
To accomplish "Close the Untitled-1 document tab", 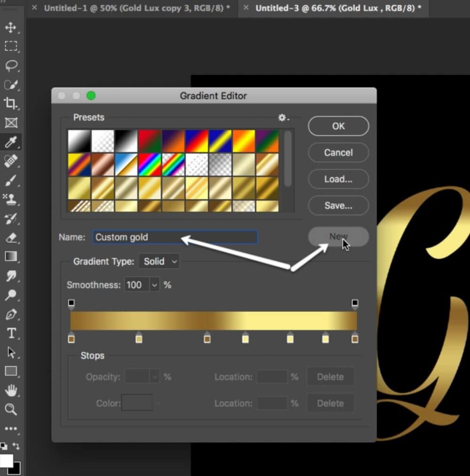I will point(35,8).
